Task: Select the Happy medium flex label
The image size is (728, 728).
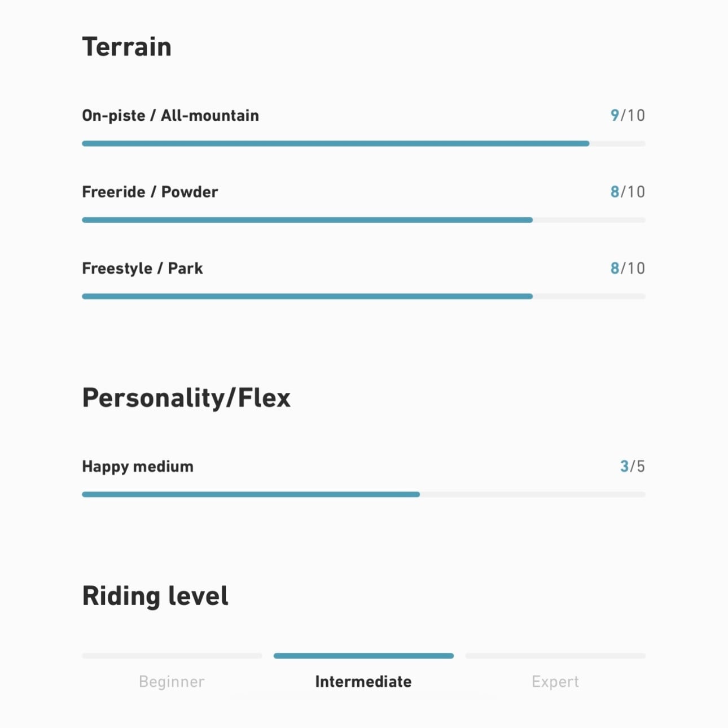Action: point(138,467)
